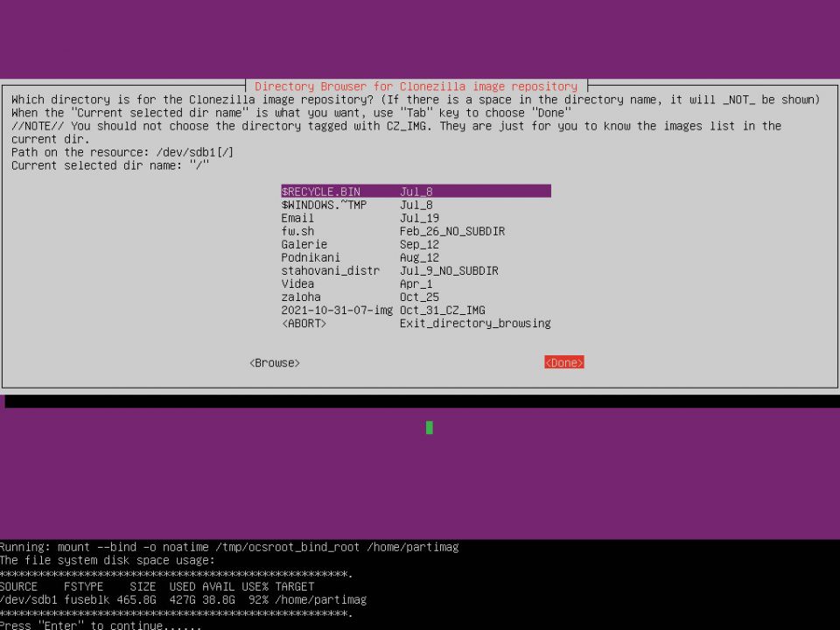
Task: Select the fw.sh entry
Action: [416, 231]
